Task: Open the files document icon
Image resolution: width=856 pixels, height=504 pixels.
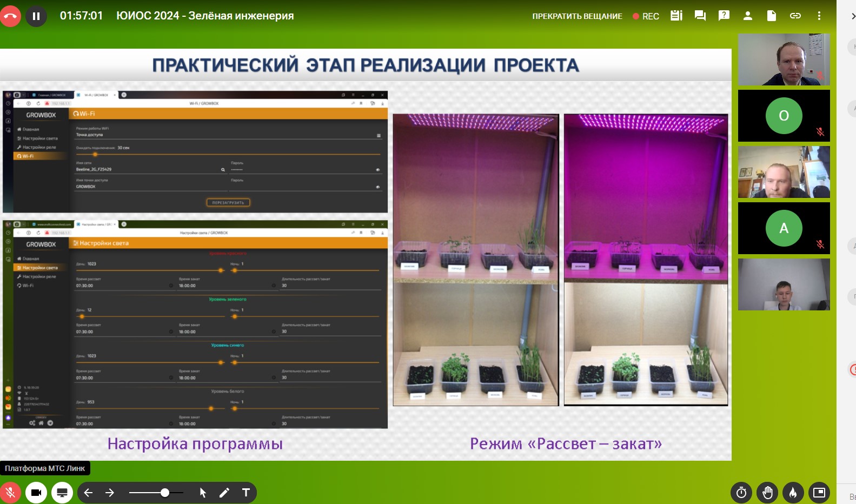Action: pyautogui.click(x=772, y=16)
